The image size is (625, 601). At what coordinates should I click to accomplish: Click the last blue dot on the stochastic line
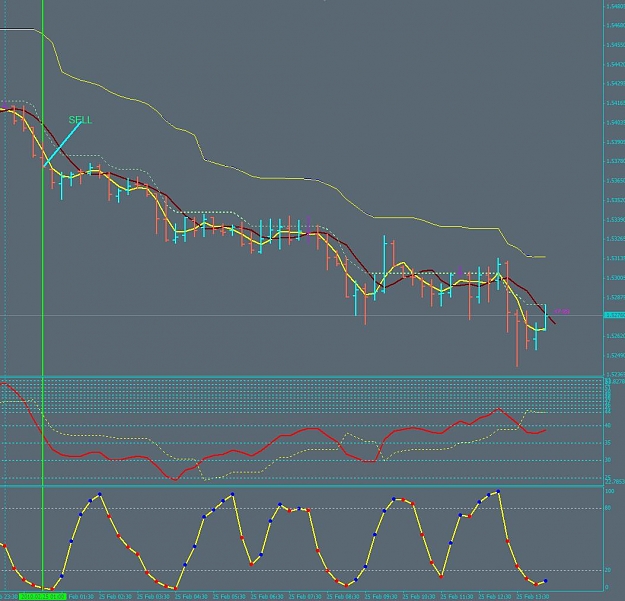pos(546,581)
